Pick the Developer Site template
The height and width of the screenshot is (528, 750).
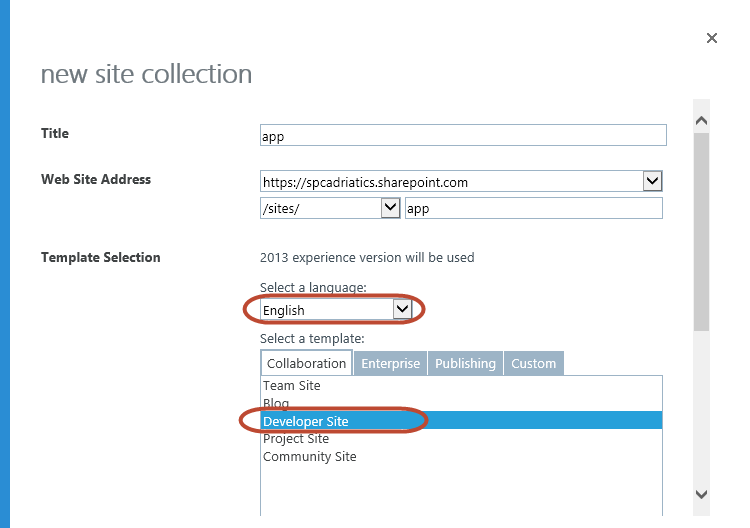click(306, 421)
